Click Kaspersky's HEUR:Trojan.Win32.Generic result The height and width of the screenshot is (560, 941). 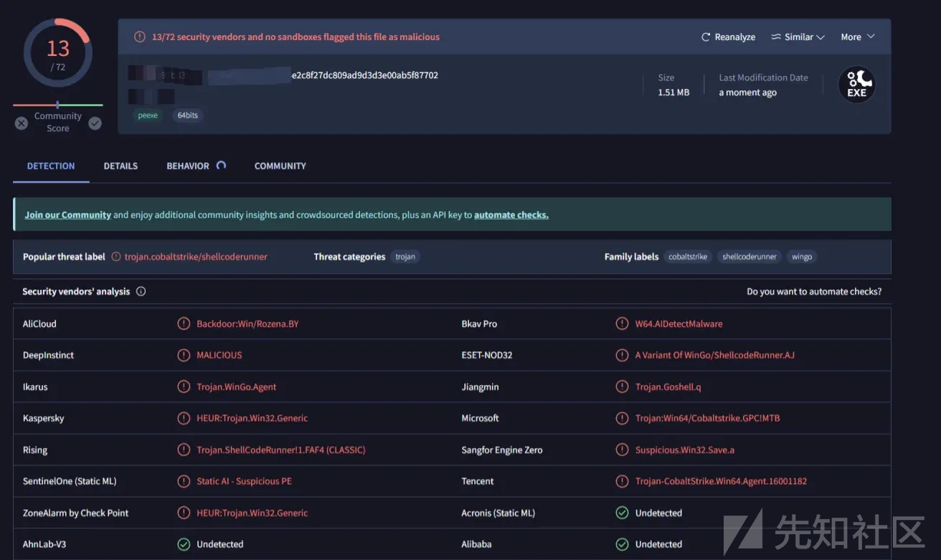click(252, 419)
